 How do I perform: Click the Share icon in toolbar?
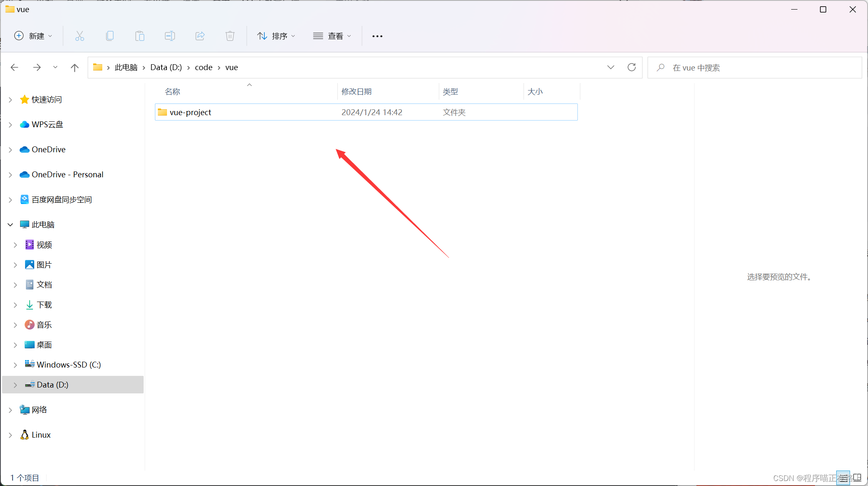[x=200, y=36]
